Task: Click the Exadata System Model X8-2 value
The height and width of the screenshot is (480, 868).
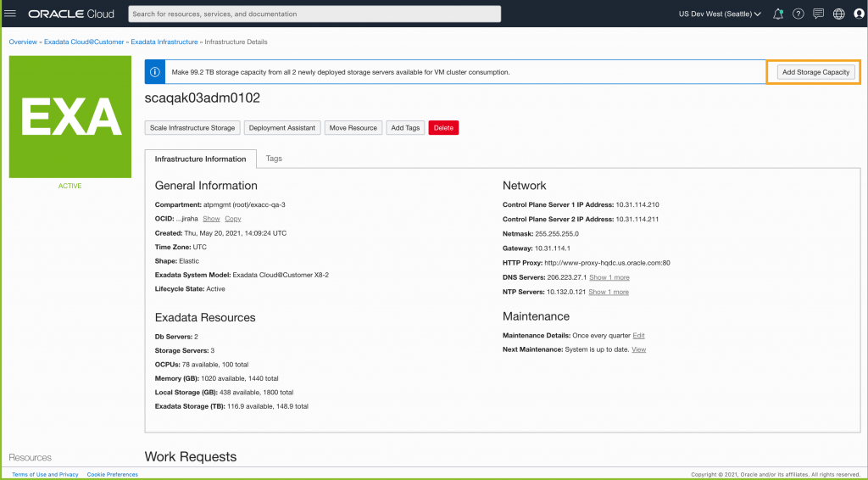Action: (x=281, y=275)
